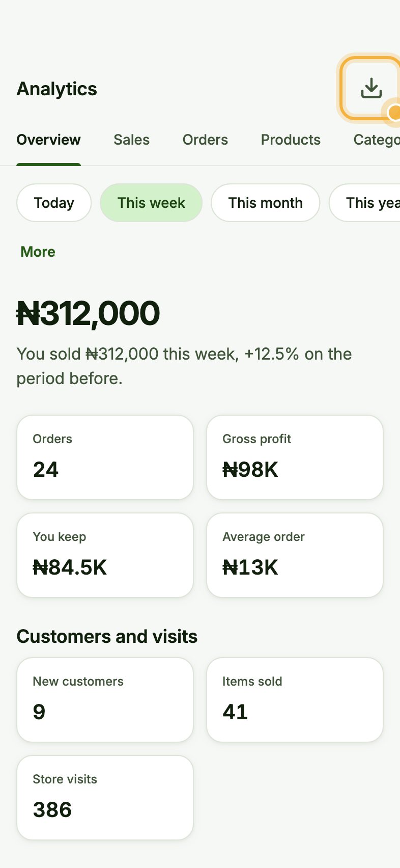Open the Store visits card
The image size is (400, 868).
pos(105,798)
